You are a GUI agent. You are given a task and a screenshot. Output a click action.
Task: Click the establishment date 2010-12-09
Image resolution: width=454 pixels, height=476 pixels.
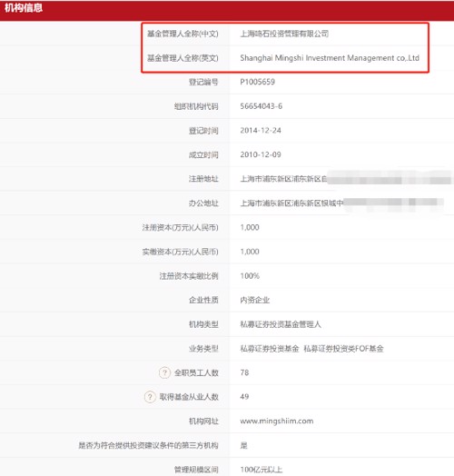(261, 154)
